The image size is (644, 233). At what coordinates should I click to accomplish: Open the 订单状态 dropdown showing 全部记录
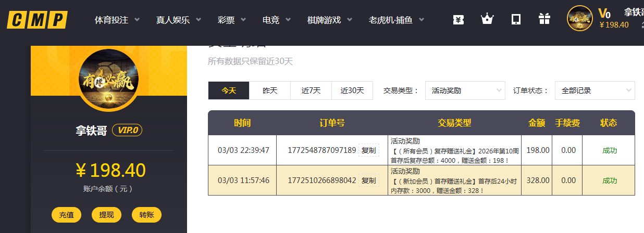[595, 90]
